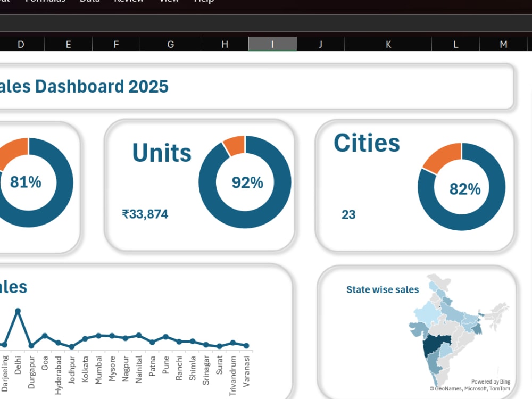Select column K header

coord(388,44)
